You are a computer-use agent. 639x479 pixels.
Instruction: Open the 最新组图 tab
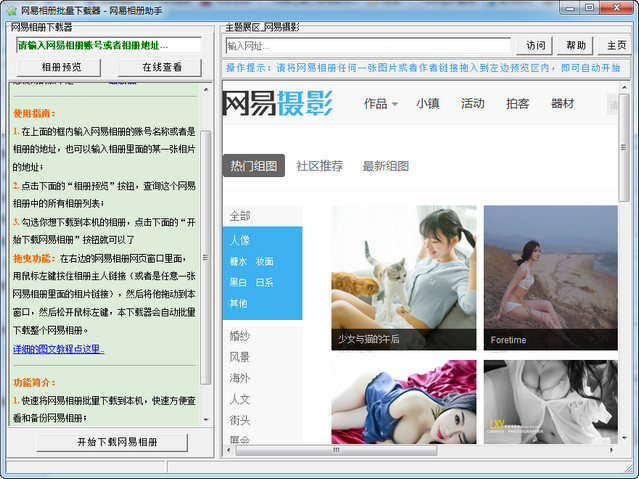click(x=385, y=166)
